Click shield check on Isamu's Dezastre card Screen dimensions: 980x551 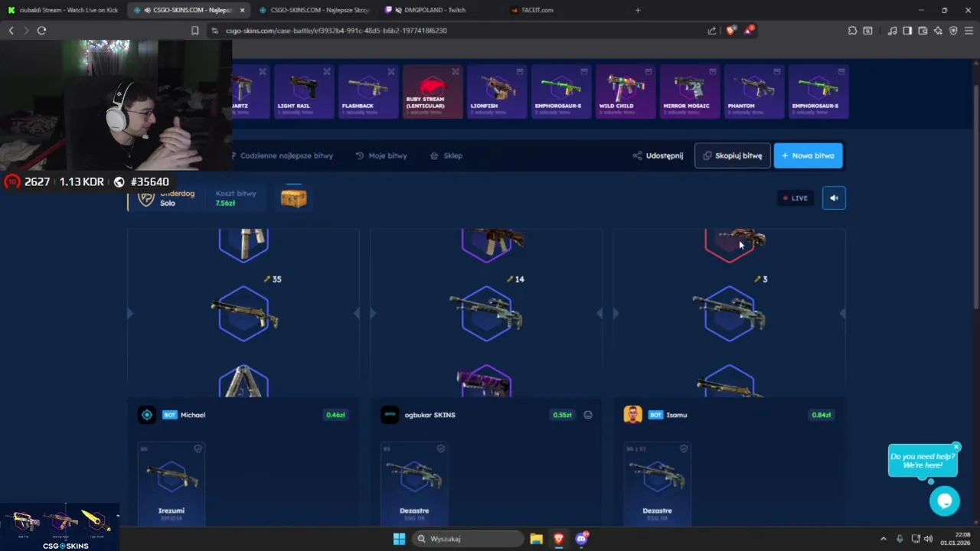tap(683, 448)
